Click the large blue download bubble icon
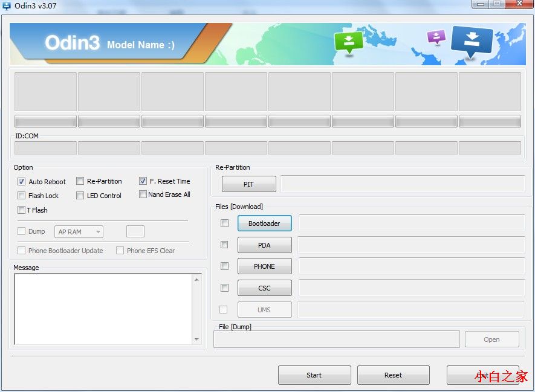The height and width of the screenshot is (392, 535). coord(472,41)
